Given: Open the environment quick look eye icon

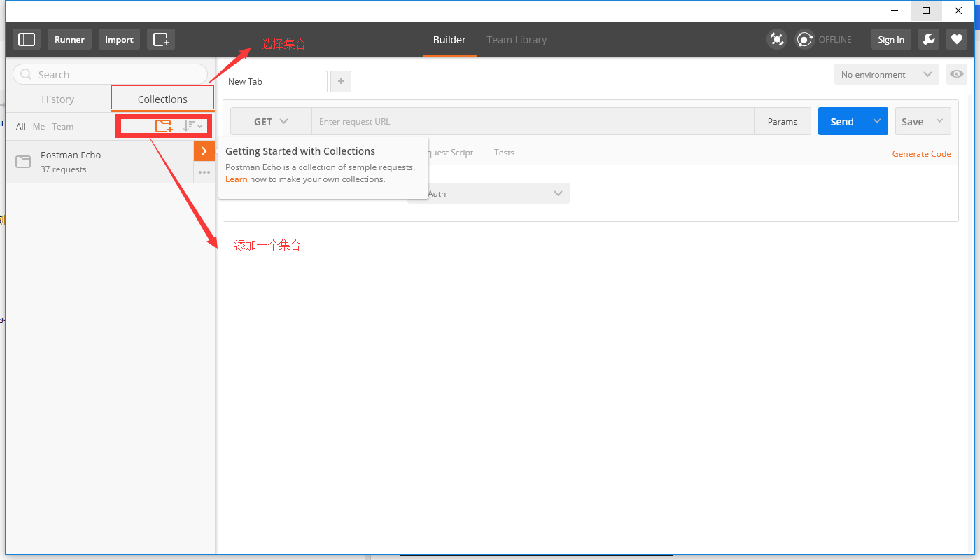Looking at the screenshot, I should [x=956, y=74].
